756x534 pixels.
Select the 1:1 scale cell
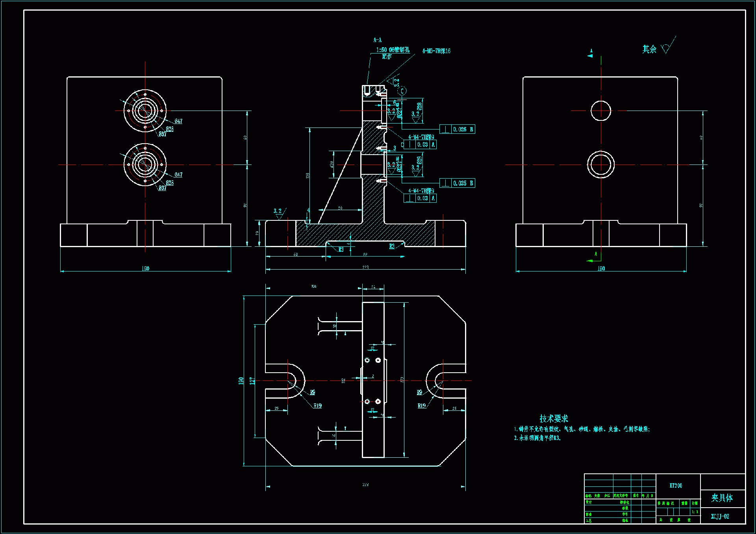pyautogui.click(x=695, y=512)
